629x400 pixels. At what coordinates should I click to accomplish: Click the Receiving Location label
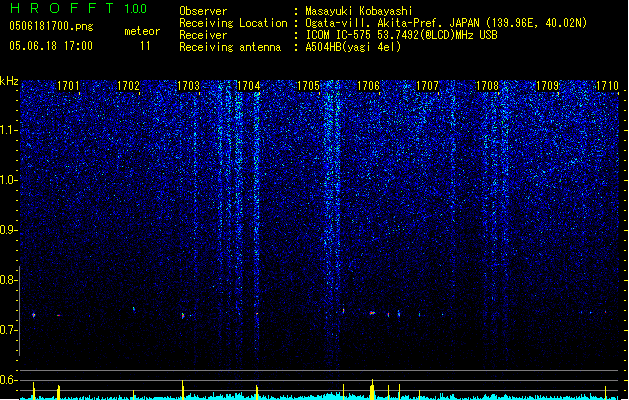233,23
